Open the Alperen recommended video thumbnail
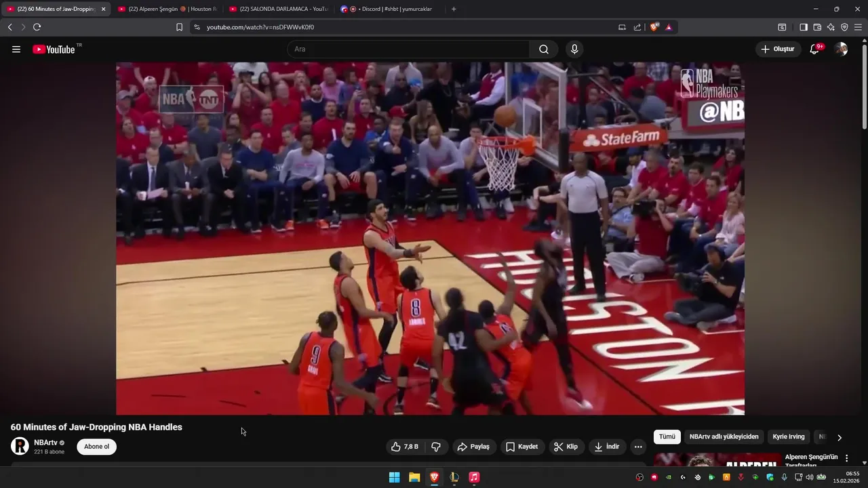The image size is (868, 488). [x=717, y=460]
